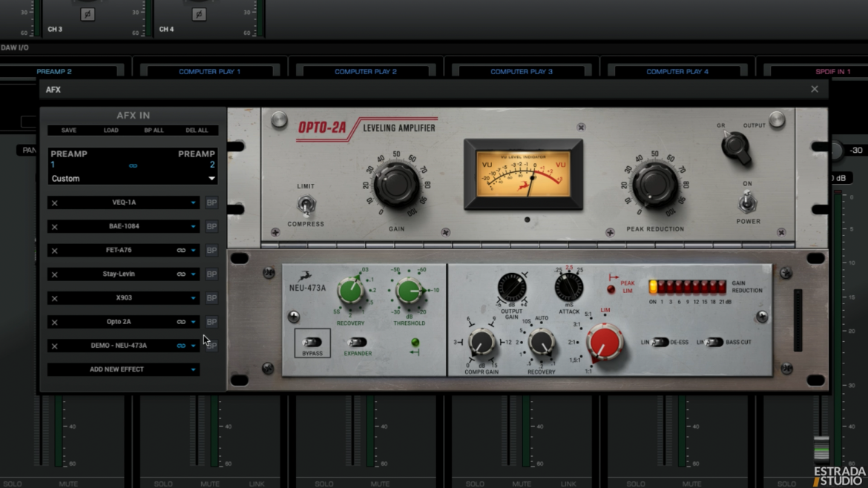
Task: Click the NEU-473A Compr Gain knob
Action: [481, 343]
